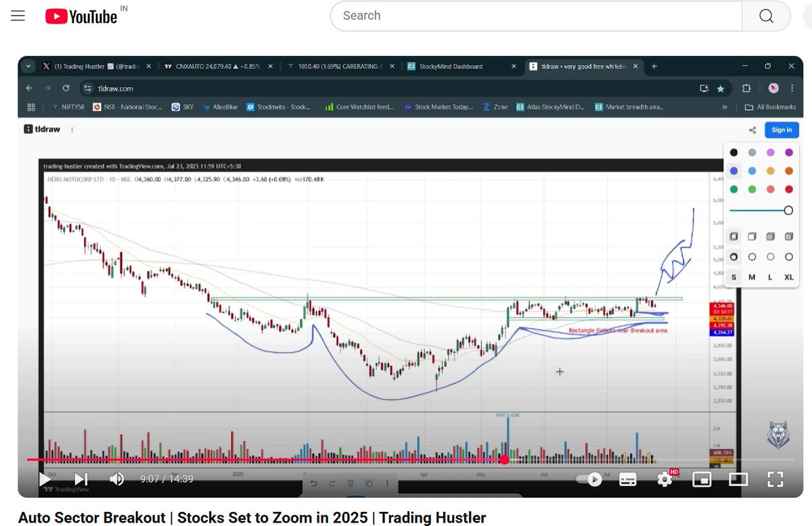812x526 pixels.
Task: Click the browser forward arrow
Action: point(47,89)
